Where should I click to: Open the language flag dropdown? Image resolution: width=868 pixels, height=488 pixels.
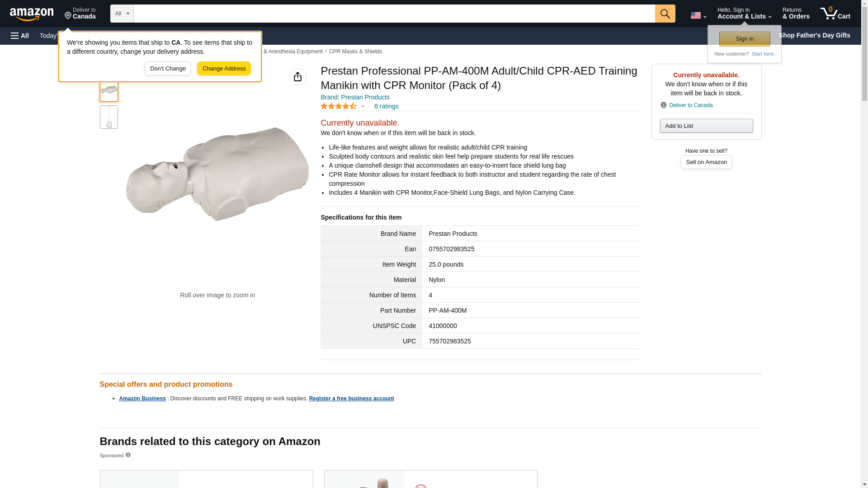click(x=698, y=15)
